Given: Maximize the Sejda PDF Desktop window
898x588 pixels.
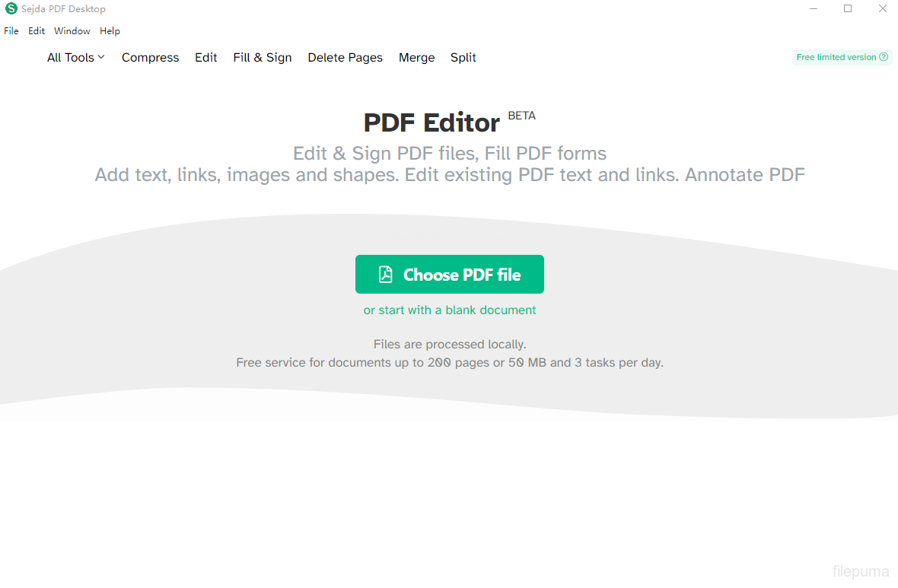Looking at the screenshot, I should pos(848,9).
